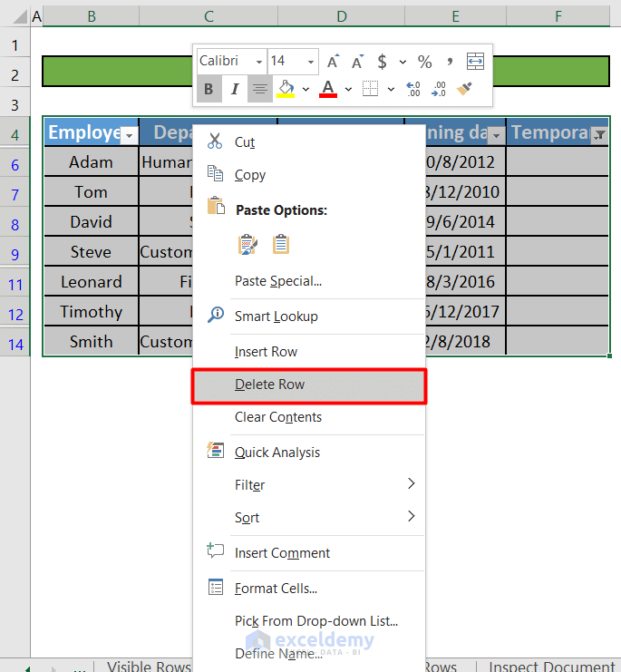This screenshot has height=672, width=621.
Task: Apply red Font Color
Action: click(328, 89)
